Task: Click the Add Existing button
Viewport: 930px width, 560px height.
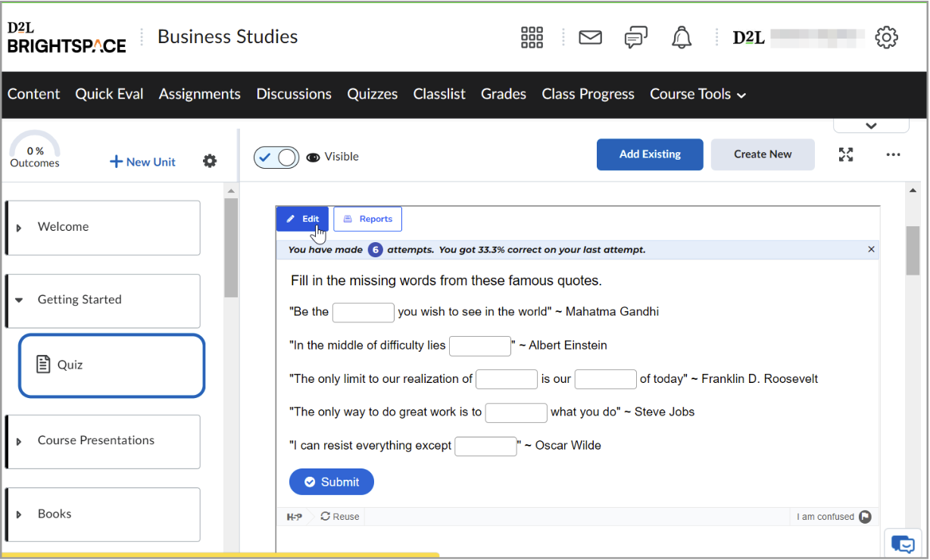Action: [649, 154]
